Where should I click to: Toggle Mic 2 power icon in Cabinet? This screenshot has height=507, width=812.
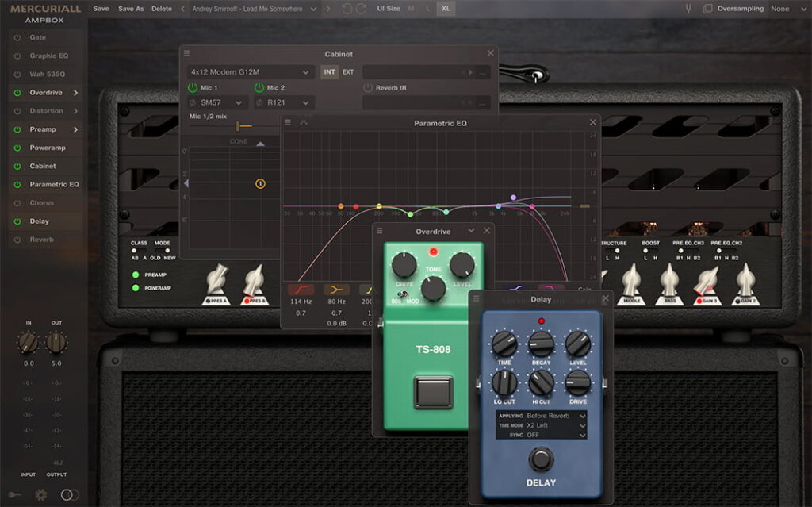click(x=259, y=87)
